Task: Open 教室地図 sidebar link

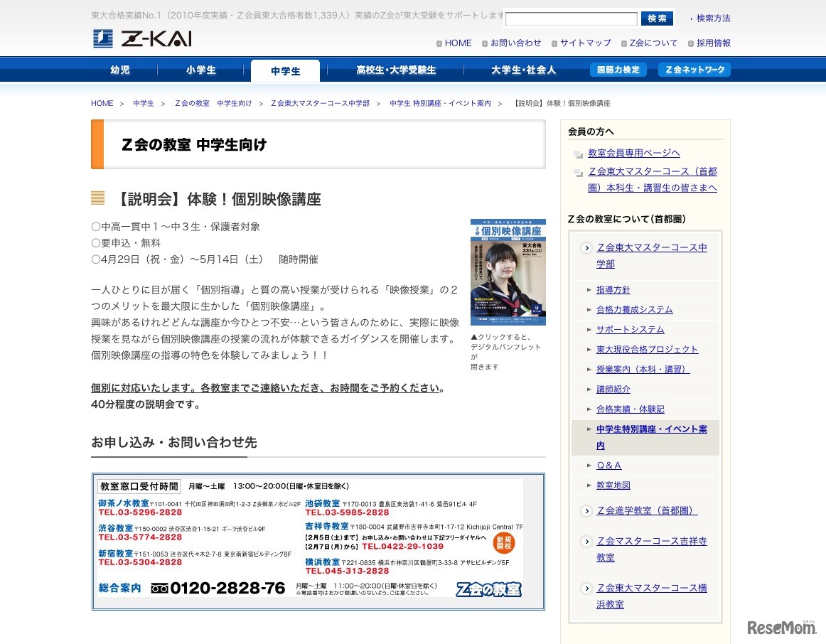Action: [x=613, y=485]
